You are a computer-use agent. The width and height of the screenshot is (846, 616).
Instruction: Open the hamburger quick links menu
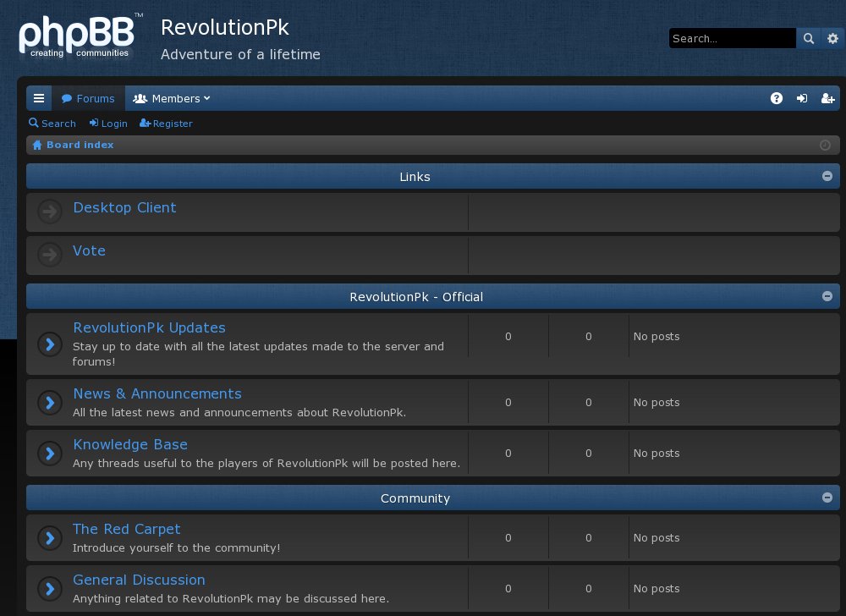[x=38, y=98]
